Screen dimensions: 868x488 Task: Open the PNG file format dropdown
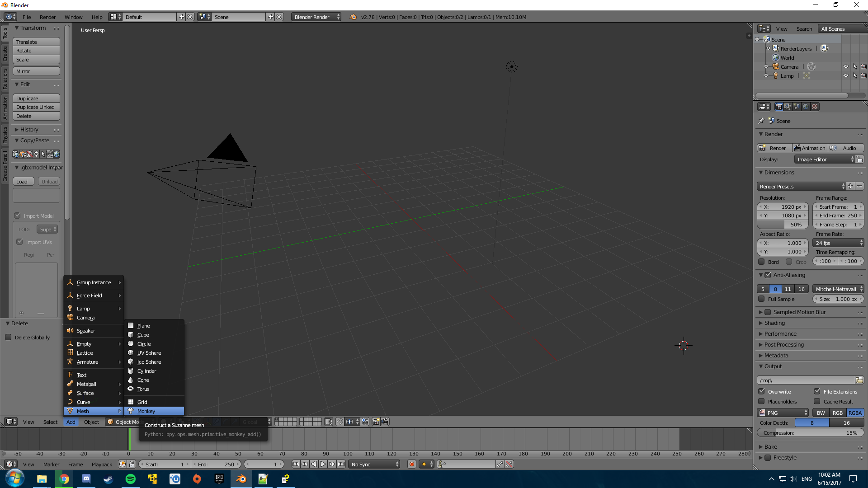(783, 413)
